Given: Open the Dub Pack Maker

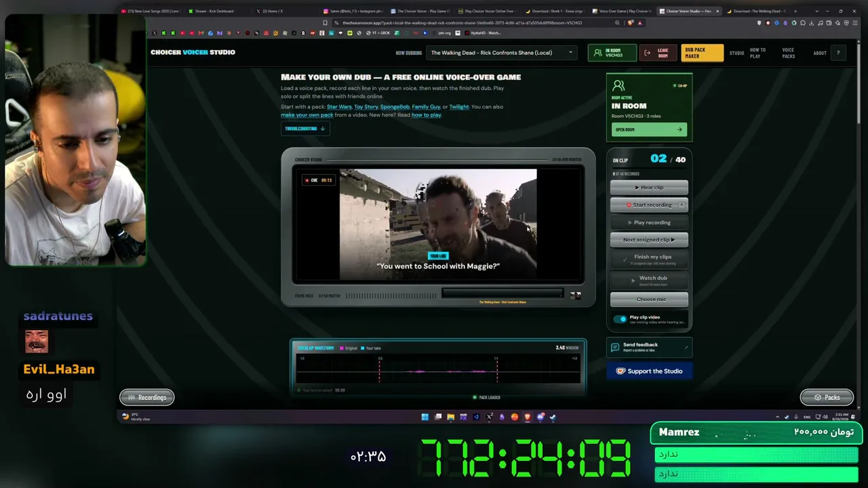Looking at the screenshot, I should pyautogui.click(x=702, y=53).
